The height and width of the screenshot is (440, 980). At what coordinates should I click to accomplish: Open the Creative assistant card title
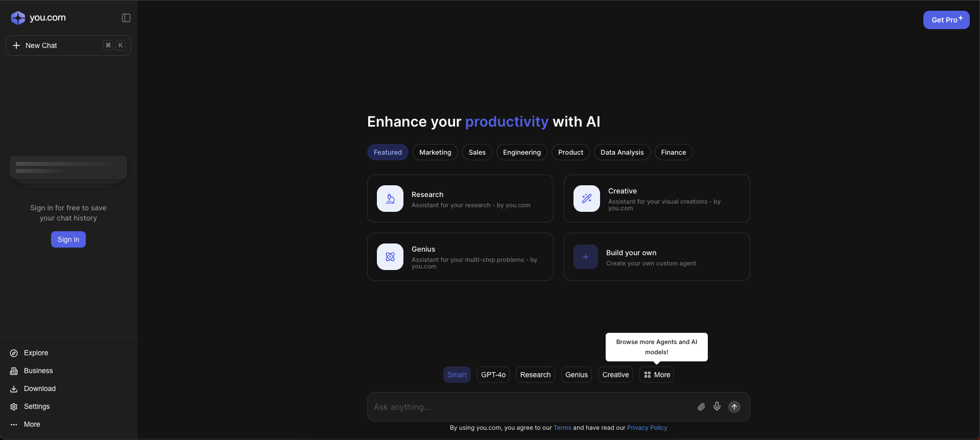point(623,191)
